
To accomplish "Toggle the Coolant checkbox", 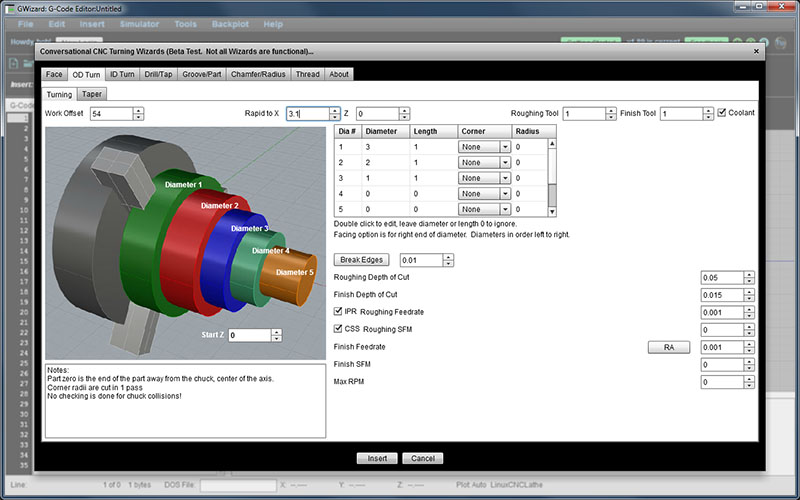I will 721,113.
